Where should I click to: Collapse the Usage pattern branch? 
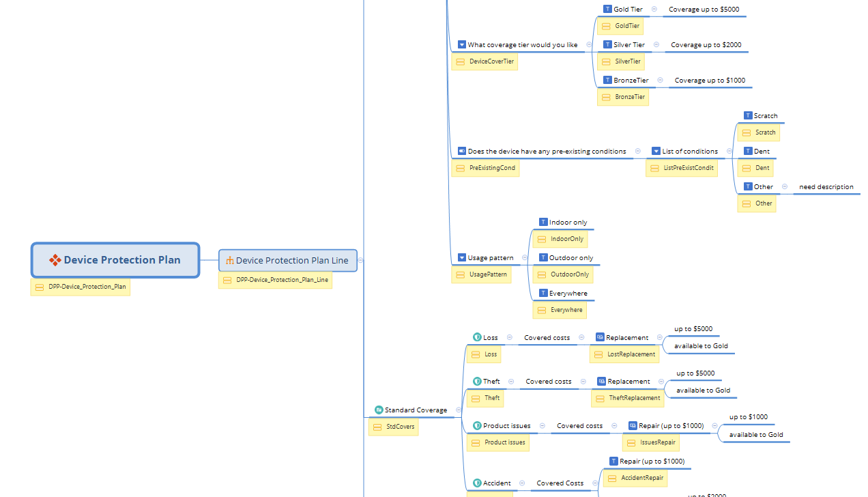525,258
